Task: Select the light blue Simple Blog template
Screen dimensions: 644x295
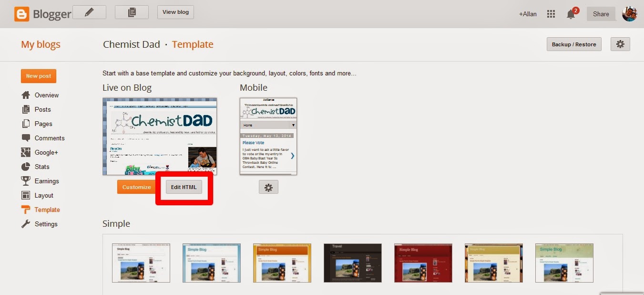Action: pos(212,263)
